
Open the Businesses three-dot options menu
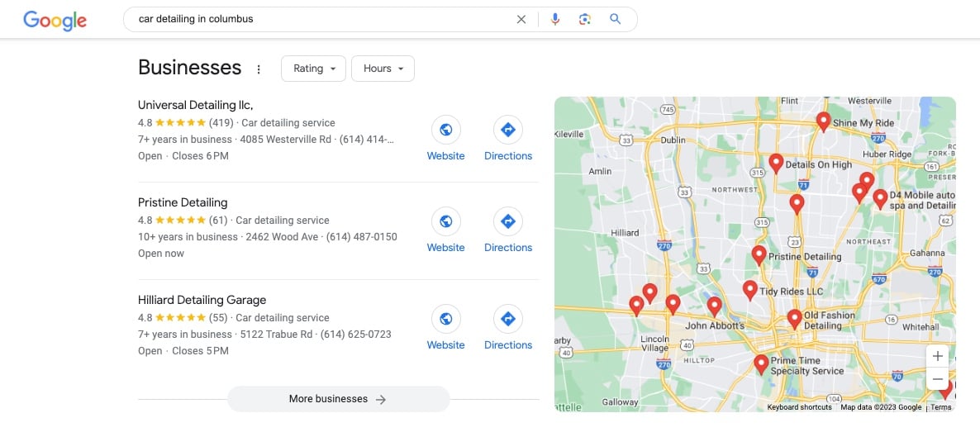259,69
